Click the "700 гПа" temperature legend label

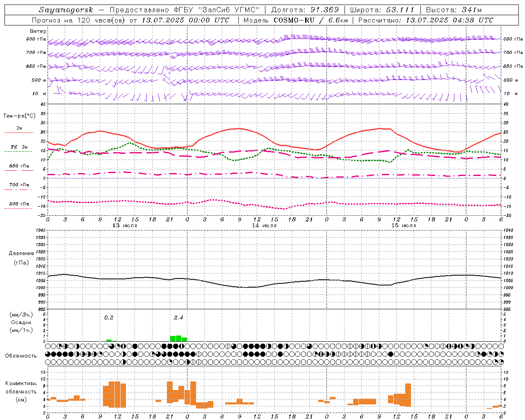pos(19,185)
